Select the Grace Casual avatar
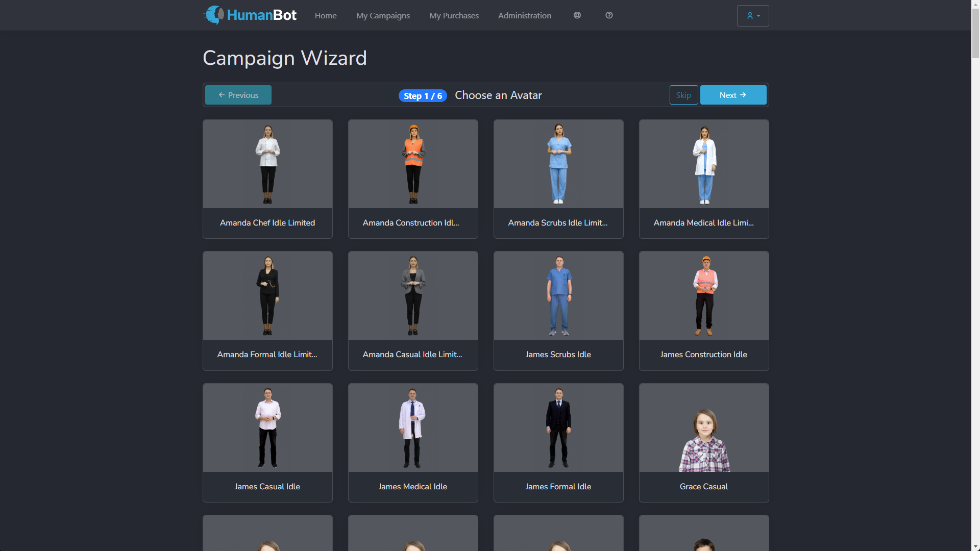Image resolution: width=980 pixels, height=551 pixels. 703,442
